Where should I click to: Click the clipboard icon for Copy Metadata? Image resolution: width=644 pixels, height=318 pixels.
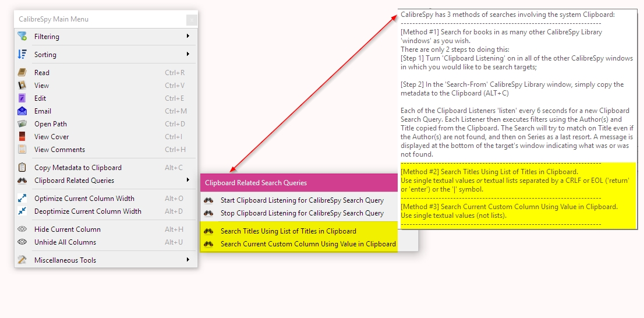22,167
